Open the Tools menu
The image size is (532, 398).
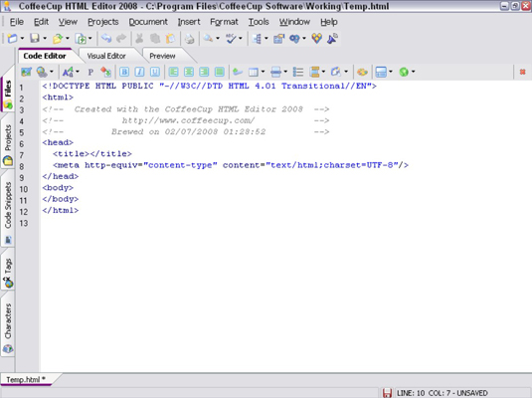pos(259,22)
